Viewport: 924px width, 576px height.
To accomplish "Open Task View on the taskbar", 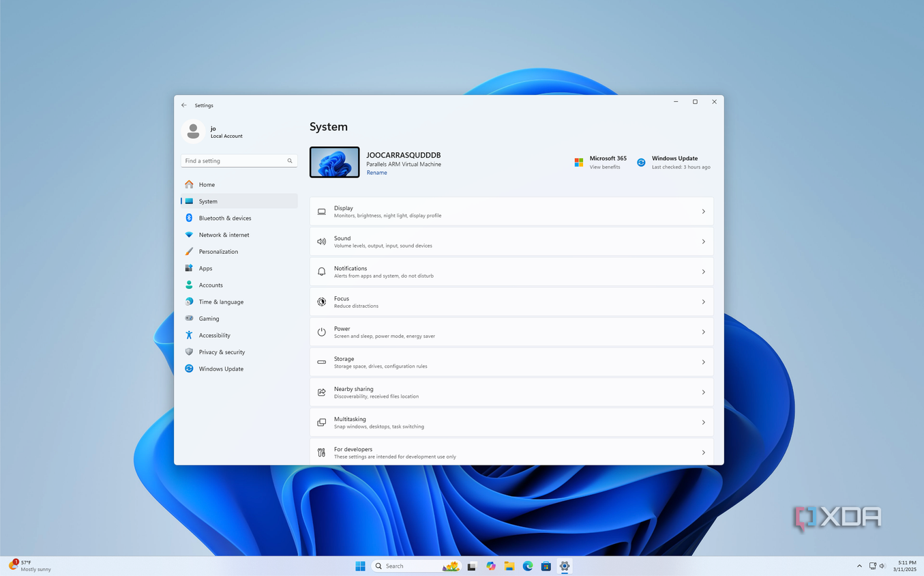I will (471, 566).
